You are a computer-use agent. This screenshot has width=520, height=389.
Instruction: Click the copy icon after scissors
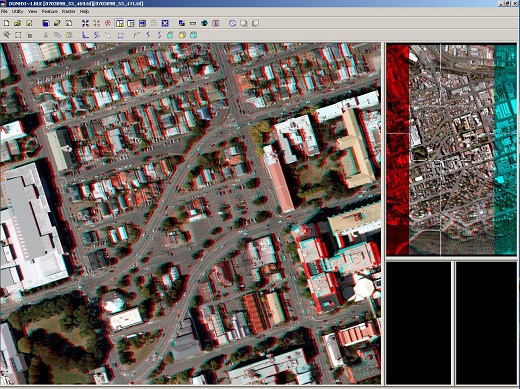click(57, 35)
